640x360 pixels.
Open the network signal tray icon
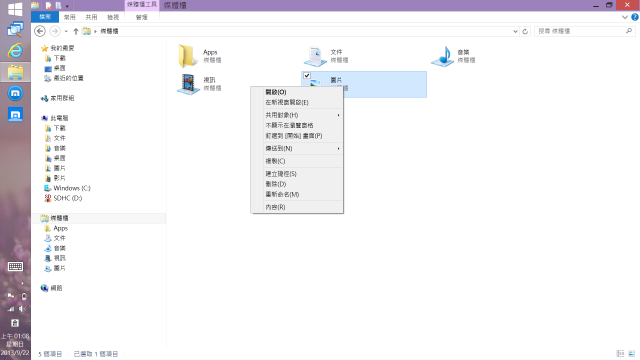(10, 309)
